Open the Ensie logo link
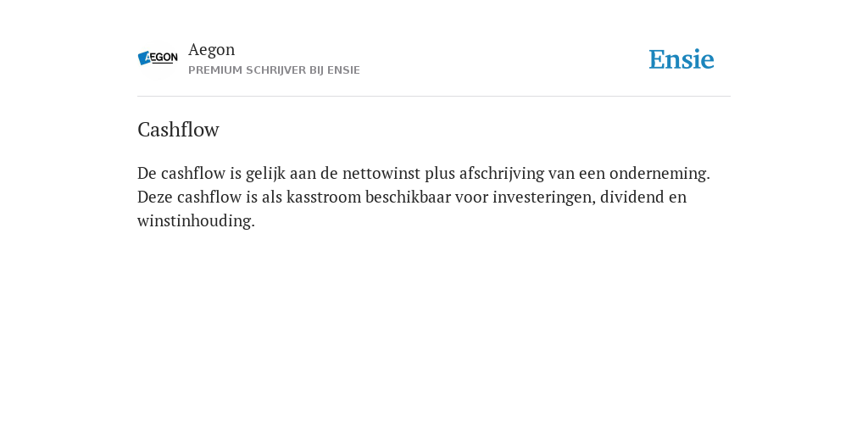The image size is (868, 434). click(682, 59)
